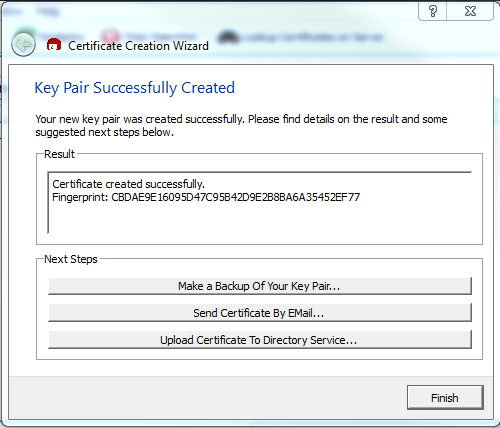This screenshot has height=428, width=500.
Task: Click the 'Certificate Creation Wizard' title text
Action: click(x=138, y=46)
